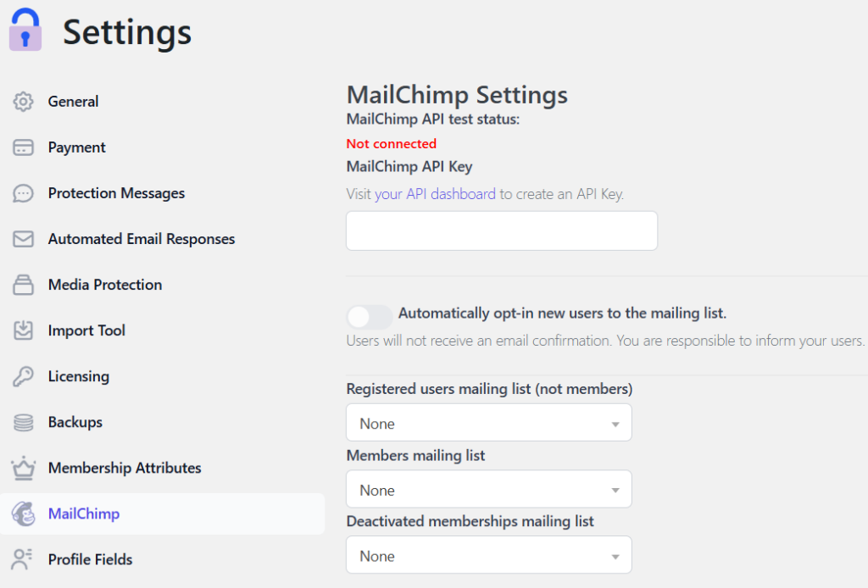Click the Automated Email Responses envelope icon
This screenshot has height=588, width=868.
pos(23,239)
